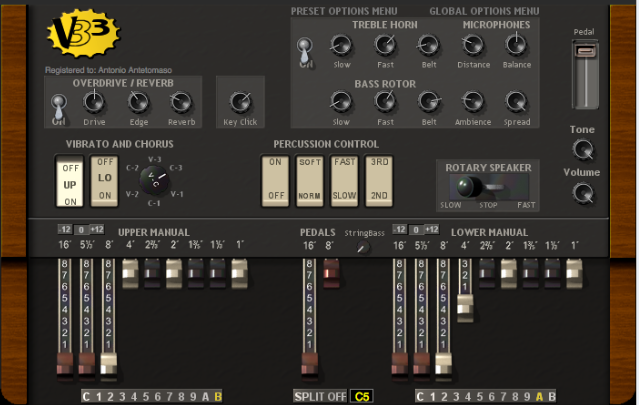Toggle the Percussion SOFT/NORM switch
Image resolution: width=639 pixels, height=405 pixels.
point(309,179)
